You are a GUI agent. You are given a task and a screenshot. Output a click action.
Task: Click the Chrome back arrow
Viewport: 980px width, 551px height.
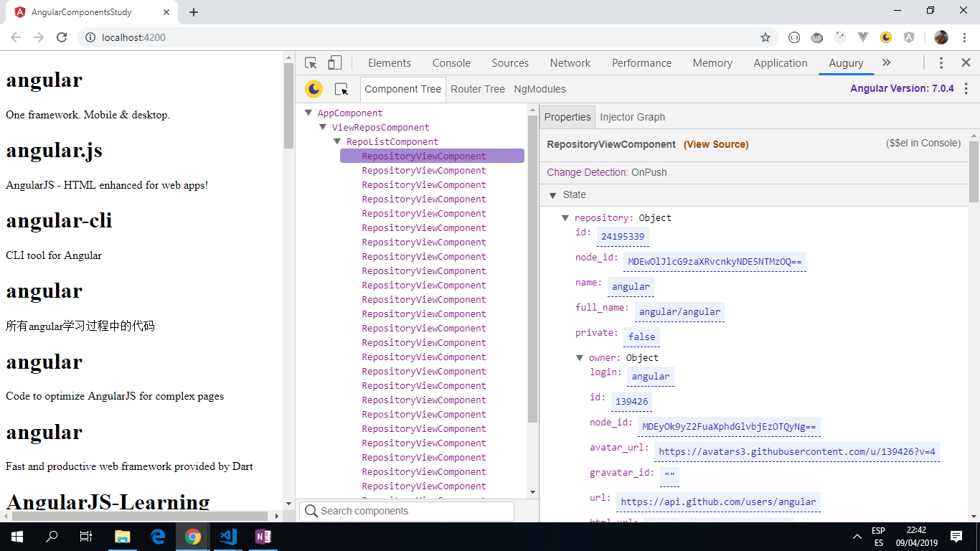coord(16,37)
